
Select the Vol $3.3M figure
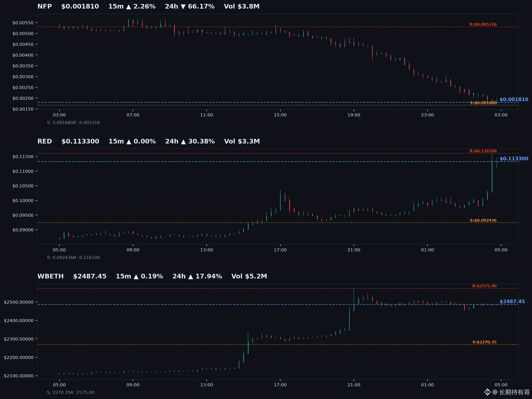pos(242,142)
